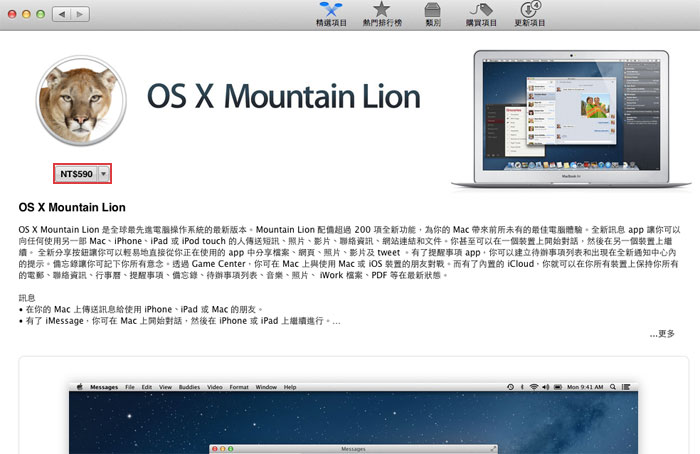Click Format menu in the screenshot

point(239,387)
